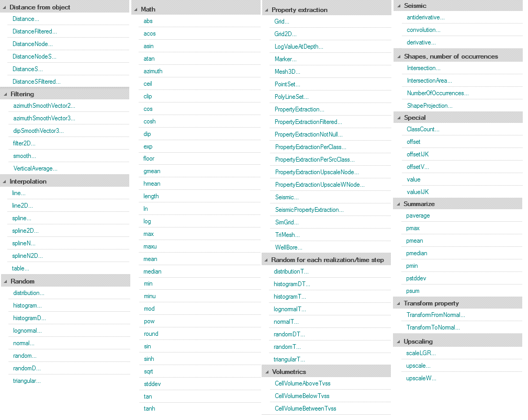528x420 pixels.
Task: Click the LogValueAtDepth... extraction function
Action: click(x=299, y=47)
